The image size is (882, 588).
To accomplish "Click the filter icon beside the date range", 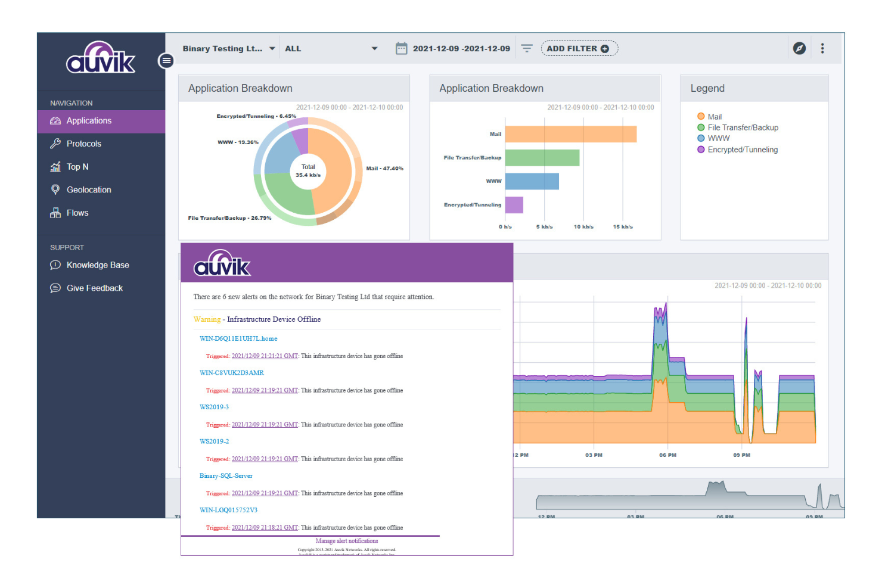I will [527, 48].
